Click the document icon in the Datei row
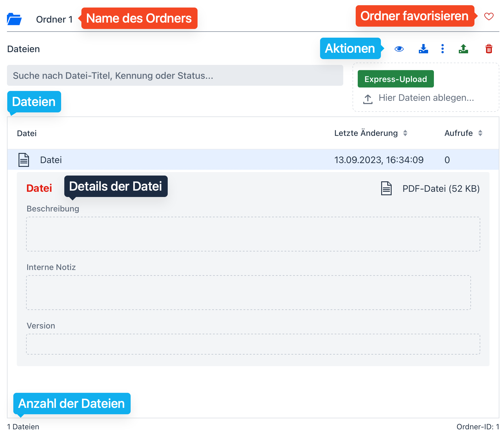Screen dimensions: 504x438 click(24, 160)
